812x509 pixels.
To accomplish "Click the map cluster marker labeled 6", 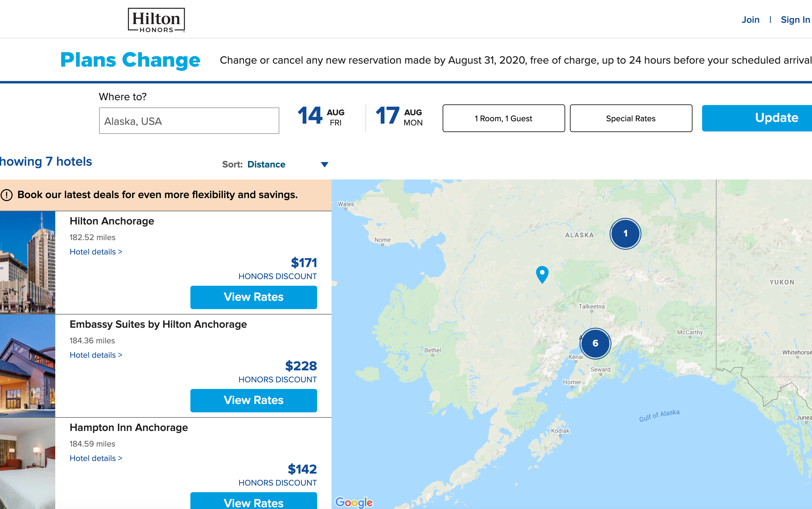I will click(595, 343).
